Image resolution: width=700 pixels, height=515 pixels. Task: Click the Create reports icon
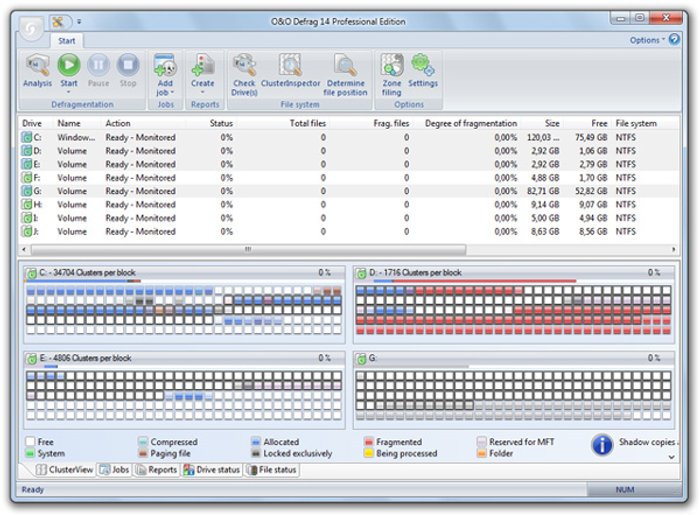(x=203, y=66)
